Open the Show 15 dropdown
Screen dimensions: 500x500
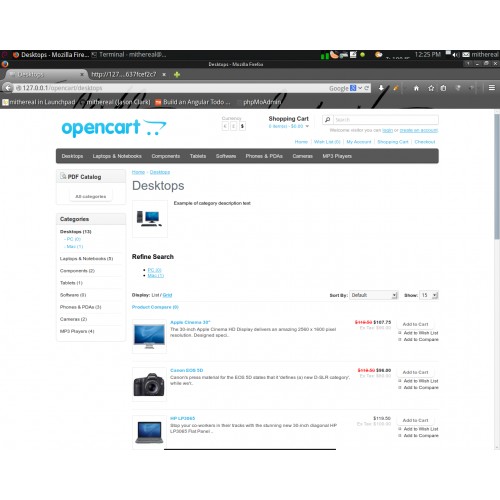(x=429, y=295)
